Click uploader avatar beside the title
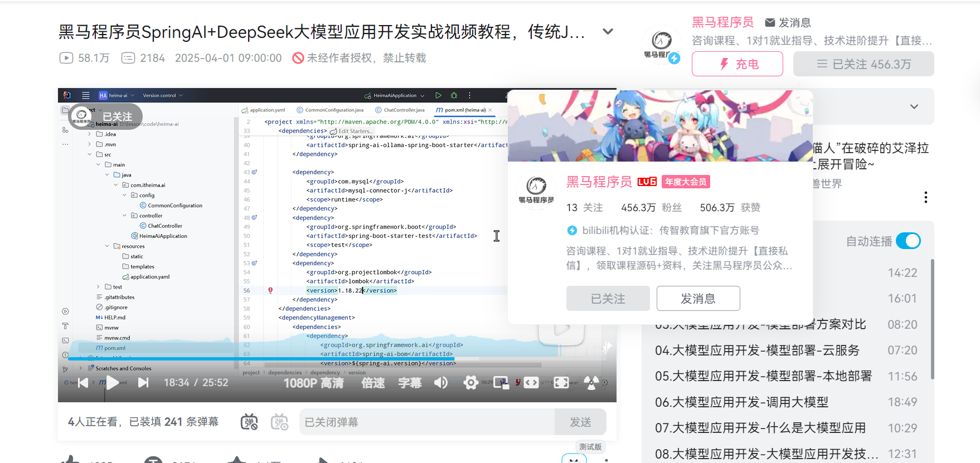The width and height of the screenshot is (980, 463). tap(661, 45)
